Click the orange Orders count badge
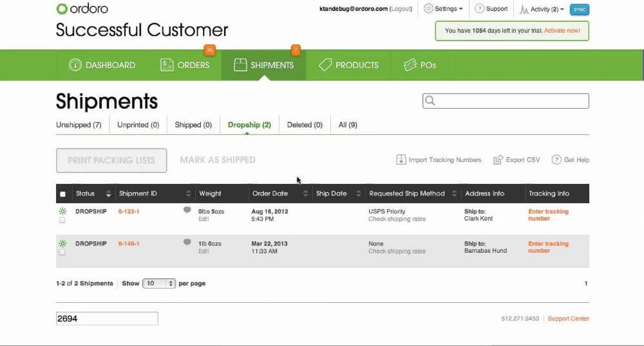644x346 pixels. [209, 50]
